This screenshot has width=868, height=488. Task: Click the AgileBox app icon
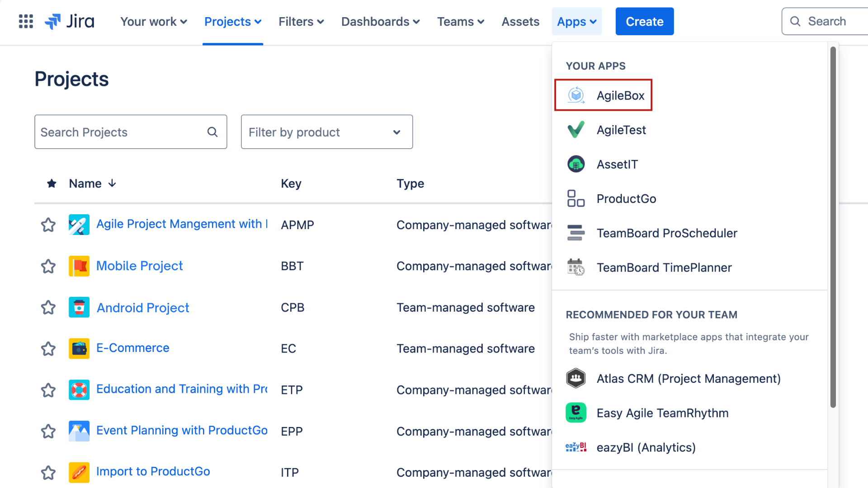(x=576, y=95)
